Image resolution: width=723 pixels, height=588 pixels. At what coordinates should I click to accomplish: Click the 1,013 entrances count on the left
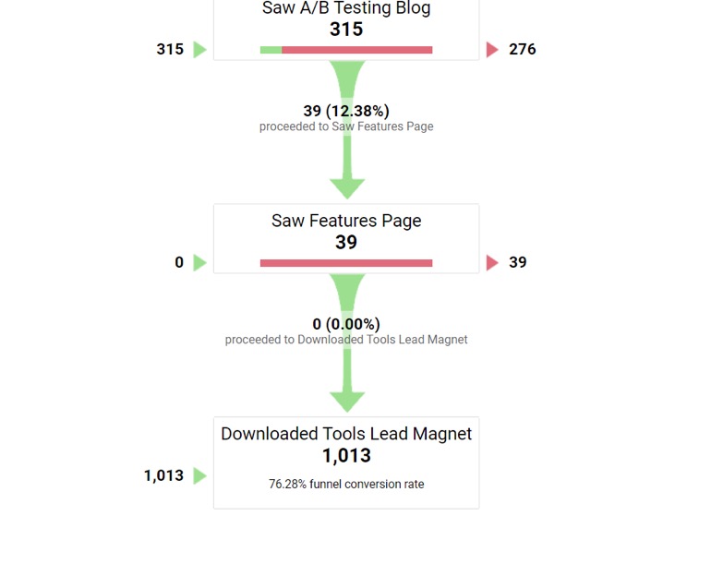163,475
